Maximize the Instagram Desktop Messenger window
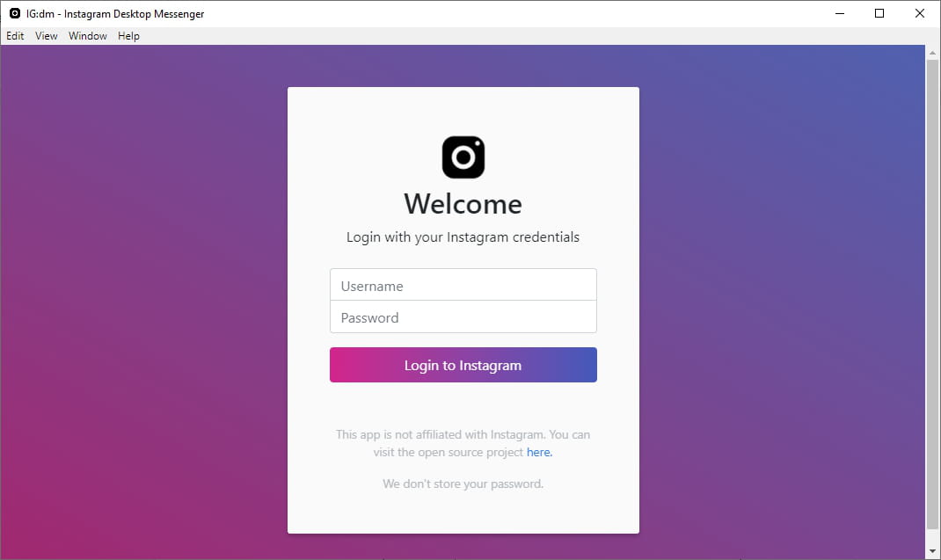Viewport: 941px width, 560px height. point(879,13)
